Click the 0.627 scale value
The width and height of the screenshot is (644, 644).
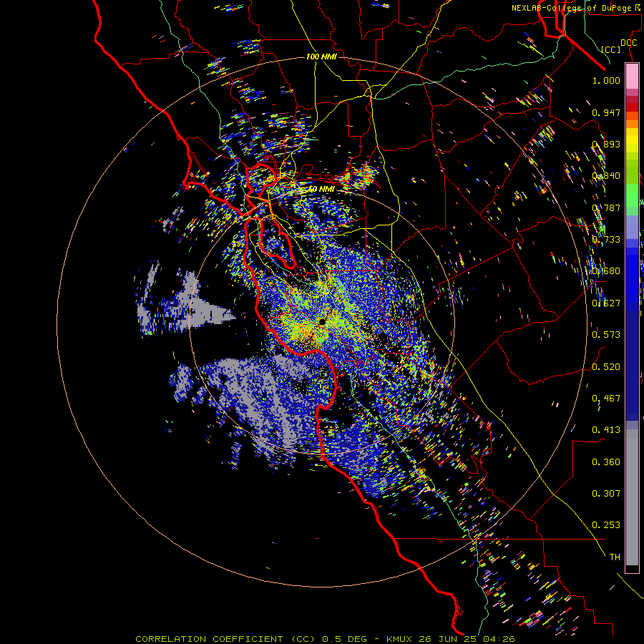coord(606,303)
